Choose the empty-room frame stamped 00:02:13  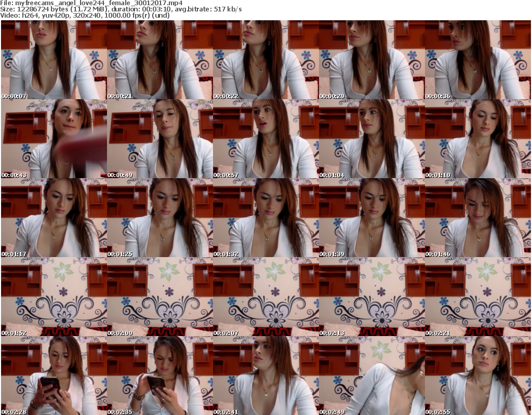click(371, 297)
